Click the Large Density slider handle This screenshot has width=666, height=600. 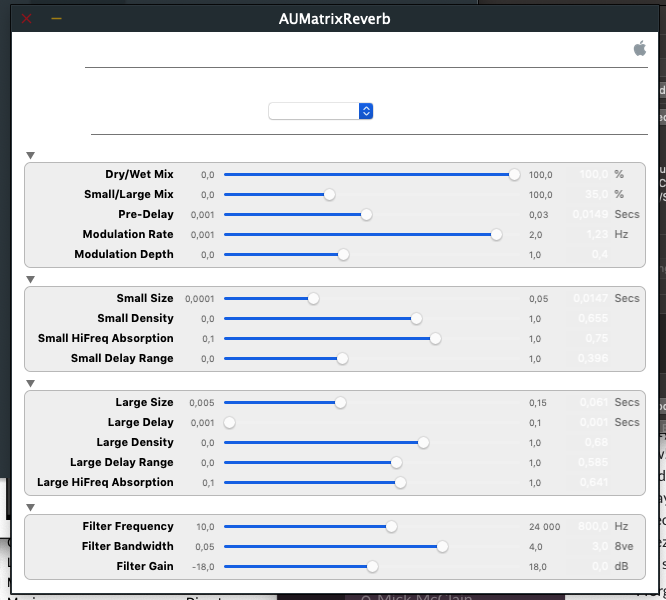coord(423,442)
